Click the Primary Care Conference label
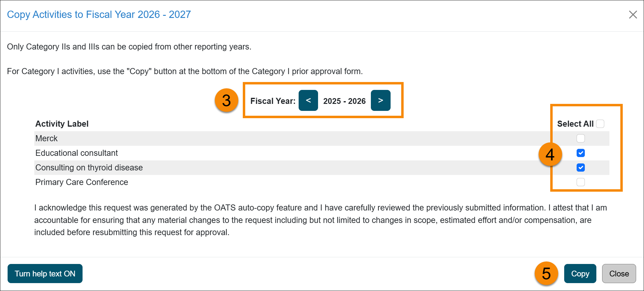The width and height of the screenshot is (644, 291). coord(82,182)
